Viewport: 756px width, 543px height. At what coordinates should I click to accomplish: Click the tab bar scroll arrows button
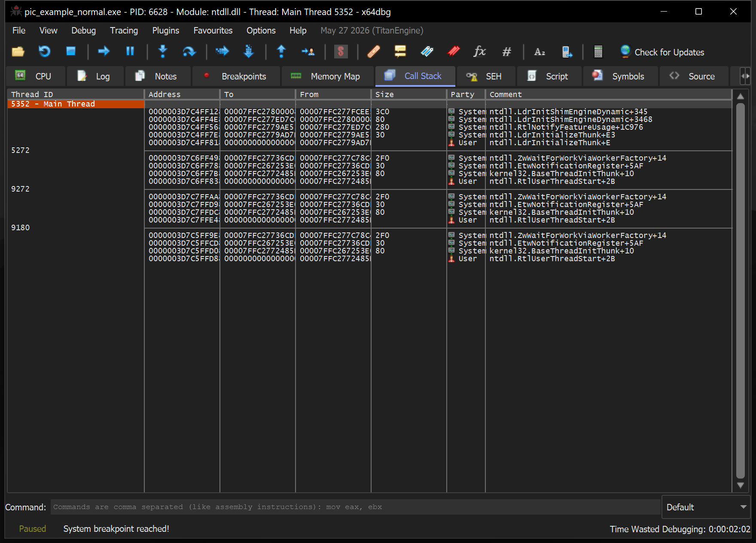tap(745, 76)
